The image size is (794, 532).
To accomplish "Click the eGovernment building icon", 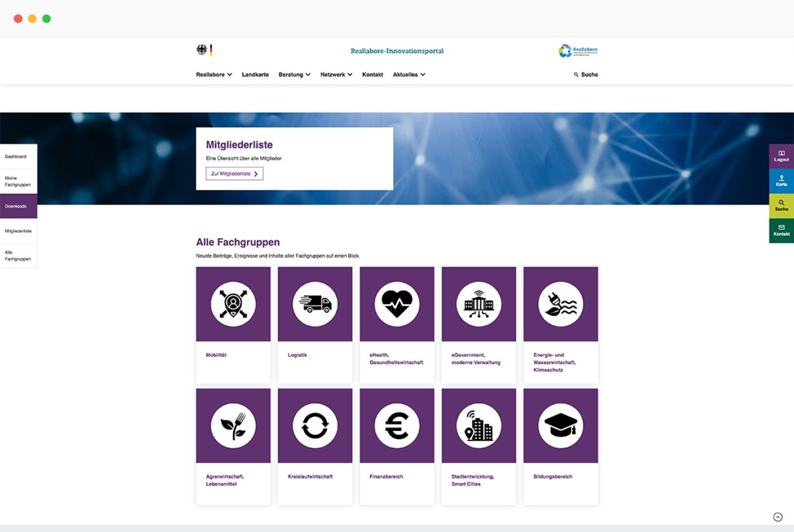I will [478, 304].
